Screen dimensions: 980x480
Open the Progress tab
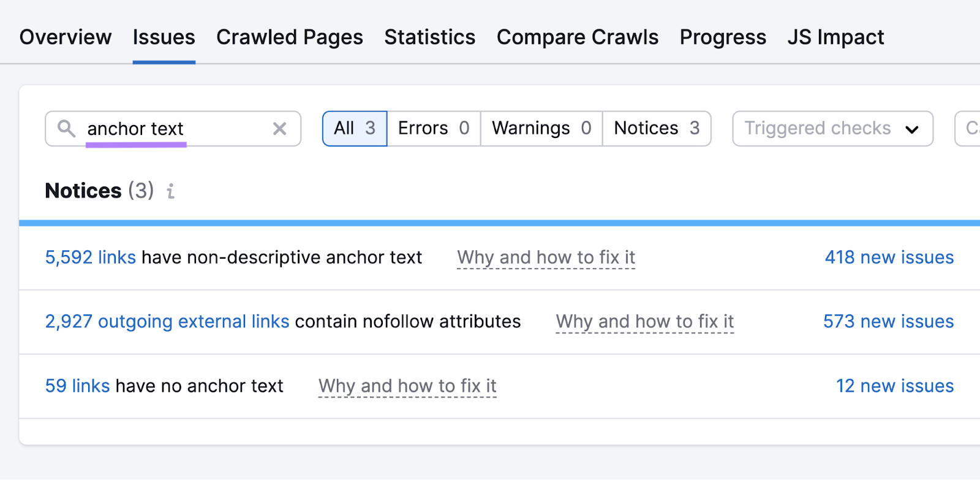pos(723,37)
